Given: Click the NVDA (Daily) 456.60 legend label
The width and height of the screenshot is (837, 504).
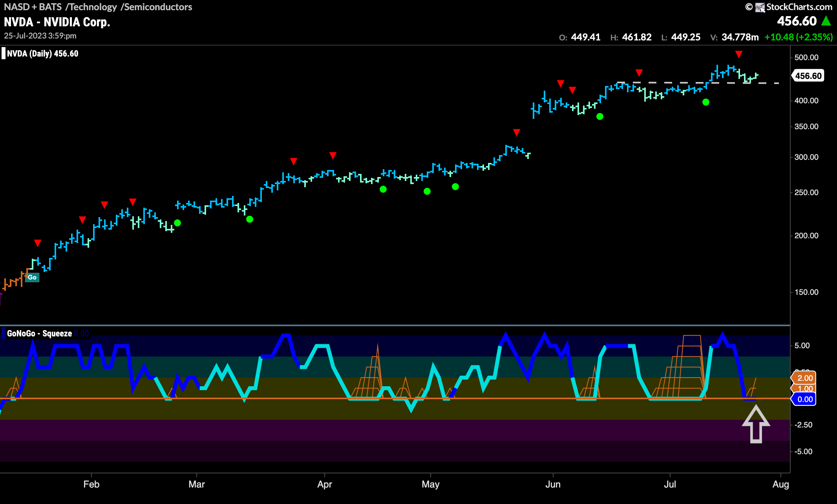Looking at the screenshot, I should (42, 53).
